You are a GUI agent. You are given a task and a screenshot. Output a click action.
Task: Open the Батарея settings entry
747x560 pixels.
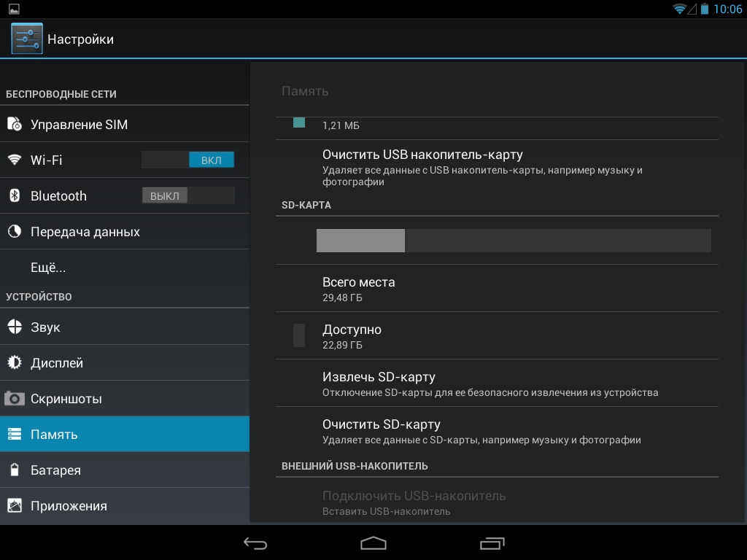pos(55,470)
